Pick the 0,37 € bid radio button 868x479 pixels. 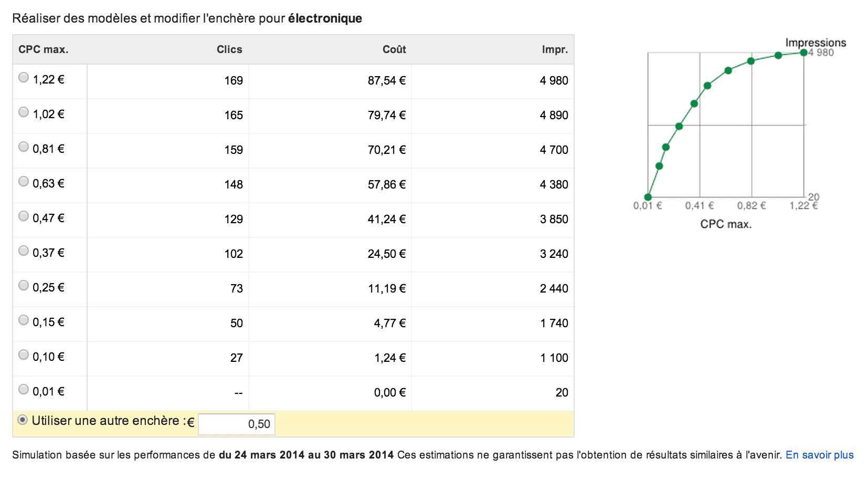tap(24, 251)
